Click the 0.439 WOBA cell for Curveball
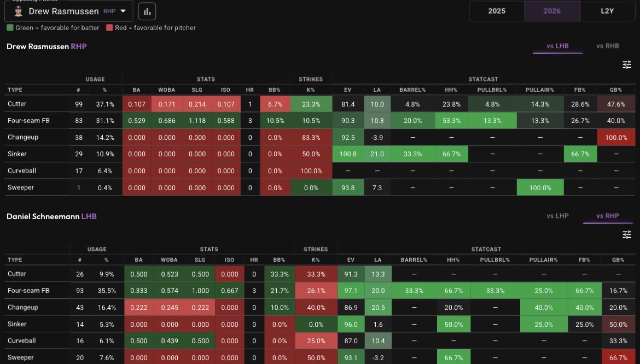The width and height of the screenshot is (640, 364). coord(170,340)
